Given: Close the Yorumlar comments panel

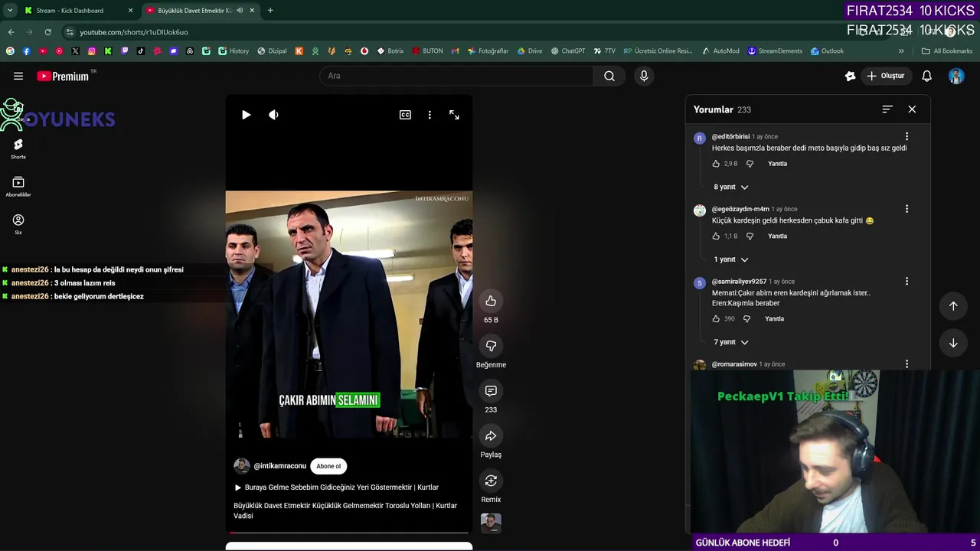Looking at the screenshot, I should (x=912, y=109).
